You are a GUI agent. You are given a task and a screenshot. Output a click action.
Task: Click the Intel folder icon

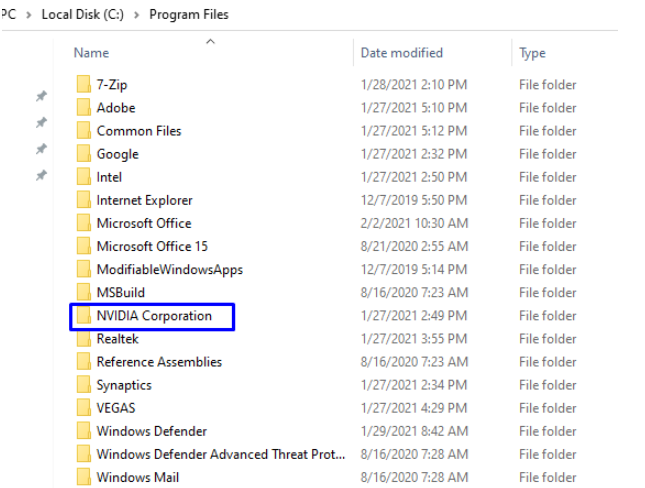click(84, 177)
